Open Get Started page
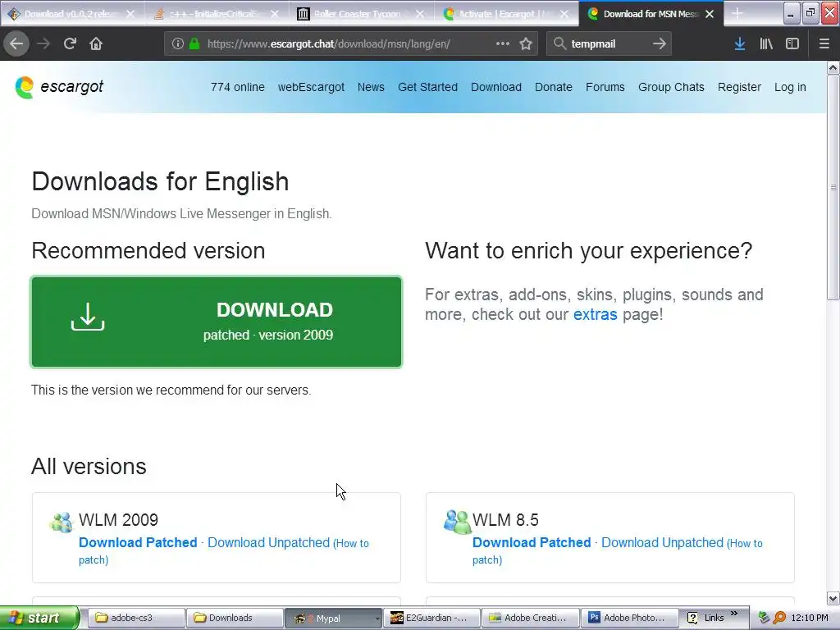Screen dimensions: 840x630 coord(427,87)
